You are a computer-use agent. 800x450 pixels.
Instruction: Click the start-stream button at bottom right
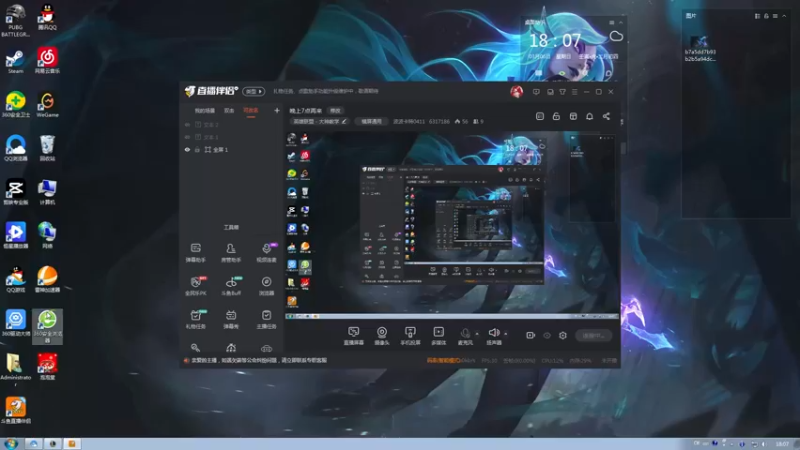[x=593, y=335]
